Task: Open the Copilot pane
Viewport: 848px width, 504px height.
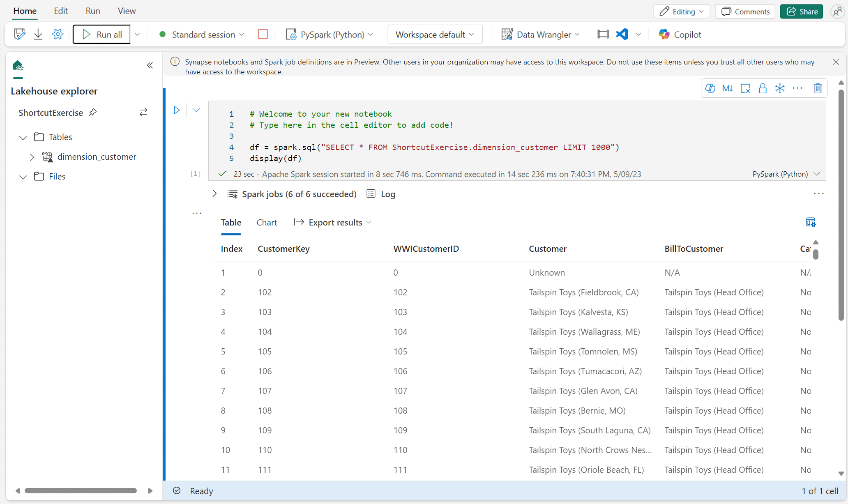Action: click(680, 35)
